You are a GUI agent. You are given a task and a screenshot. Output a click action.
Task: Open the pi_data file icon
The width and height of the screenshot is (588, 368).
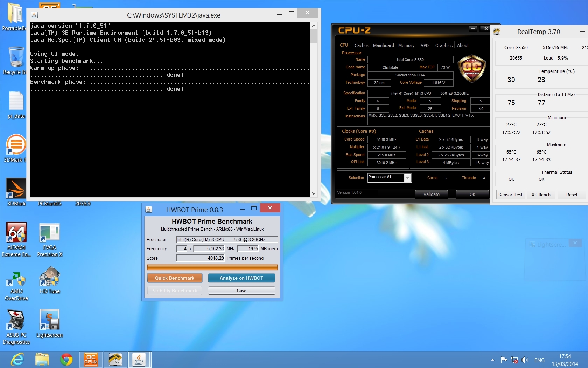tap(16, 105)
